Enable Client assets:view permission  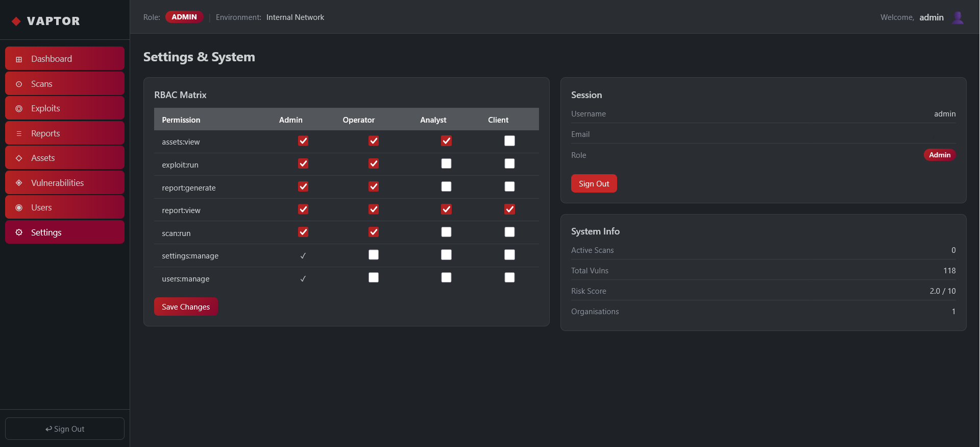[509, 140]
